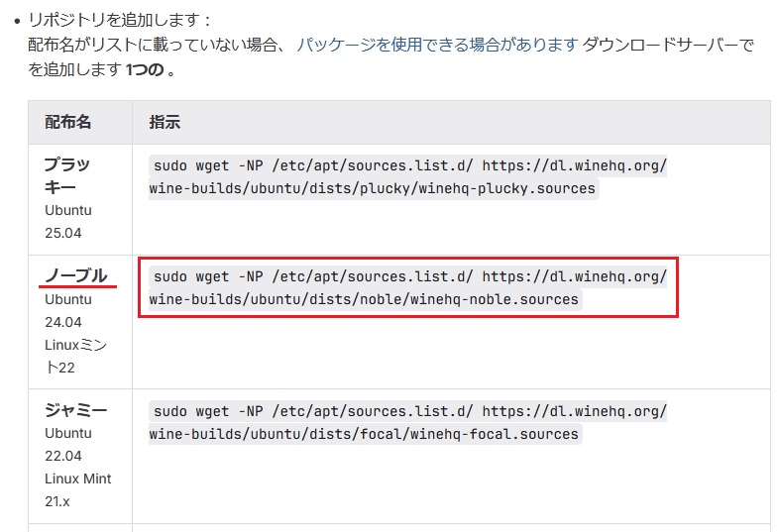The width and height of the screenshot is (777, 532).
Task: Click the ダウンロードサーバーで text
Action: 668,46
